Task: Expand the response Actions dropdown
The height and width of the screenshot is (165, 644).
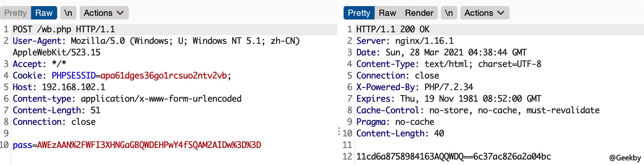Action: [x=485, y=13]
